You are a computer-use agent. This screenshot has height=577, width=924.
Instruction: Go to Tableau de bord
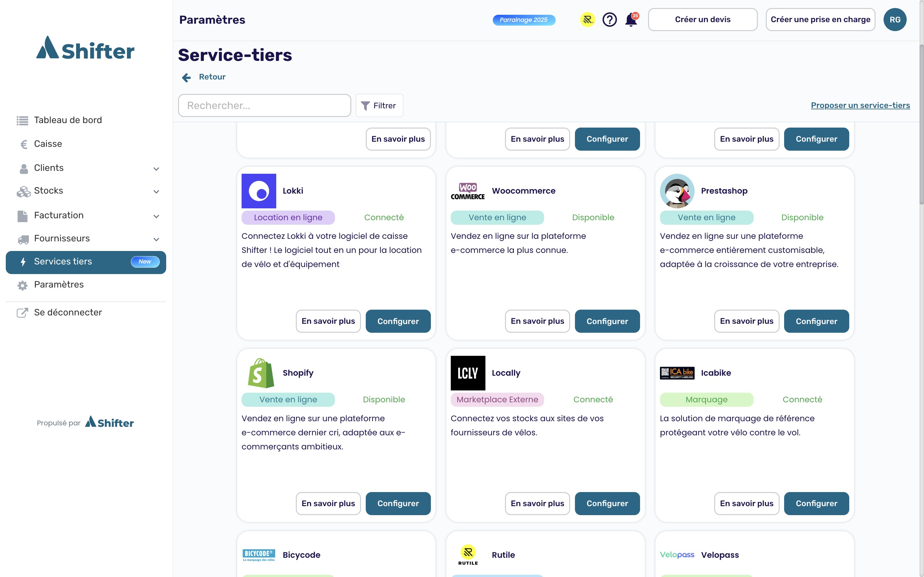[x=68, y=120]
